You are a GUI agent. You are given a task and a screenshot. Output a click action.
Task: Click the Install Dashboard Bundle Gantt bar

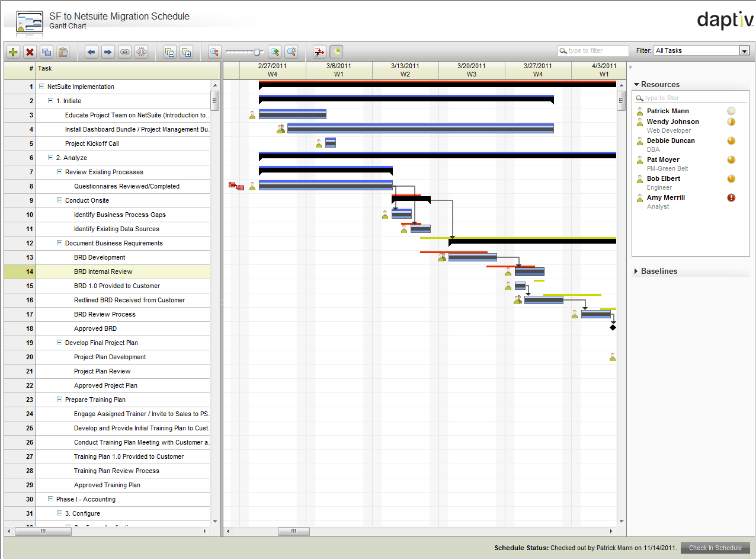[420, 129]
